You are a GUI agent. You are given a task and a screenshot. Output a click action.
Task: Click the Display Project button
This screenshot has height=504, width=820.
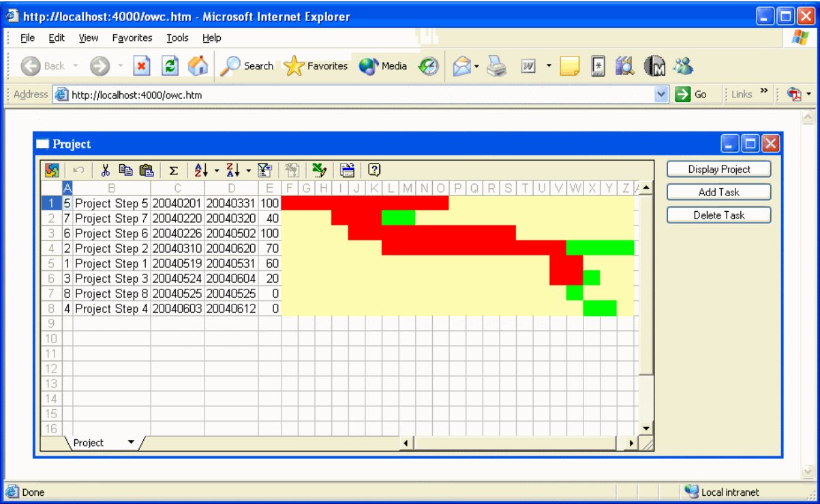719,170
